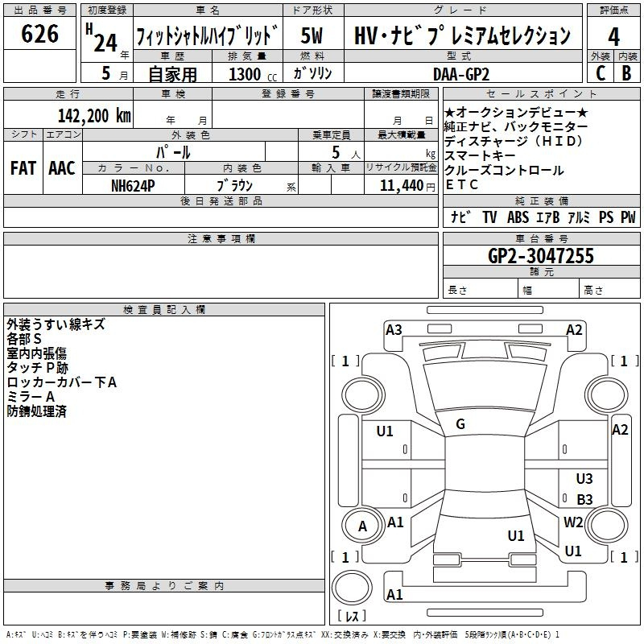Select the 長さ dimension label
The width and height of the screenshot is (644, 644).
[x=457, y=291]
